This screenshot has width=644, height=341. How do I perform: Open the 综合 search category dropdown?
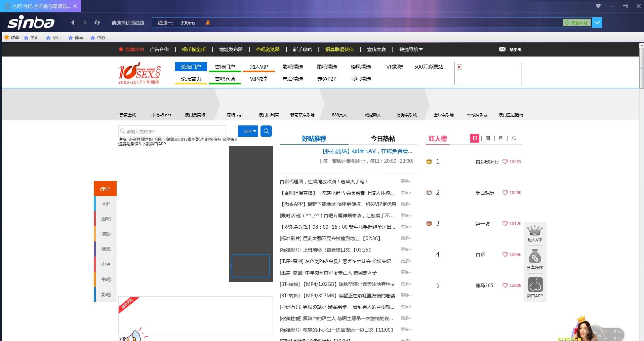(x=248, y=131)
